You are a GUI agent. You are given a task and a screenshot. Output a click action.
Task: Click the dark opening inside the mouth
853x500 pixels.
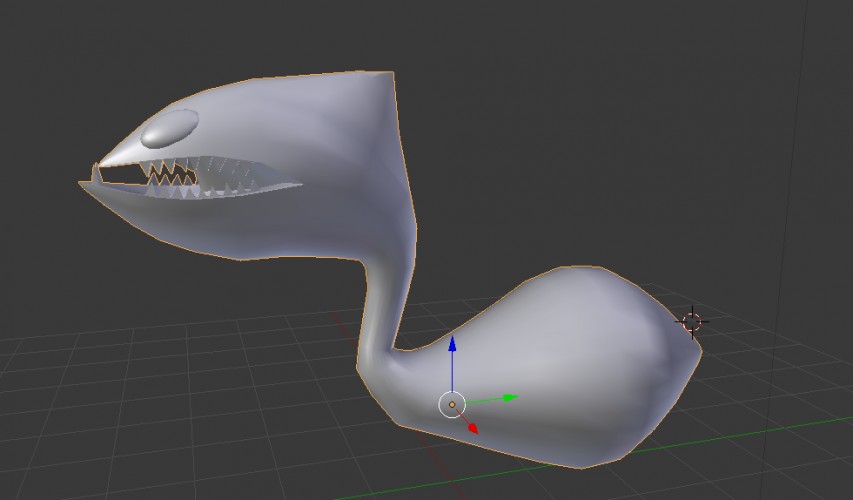[122, 174]
